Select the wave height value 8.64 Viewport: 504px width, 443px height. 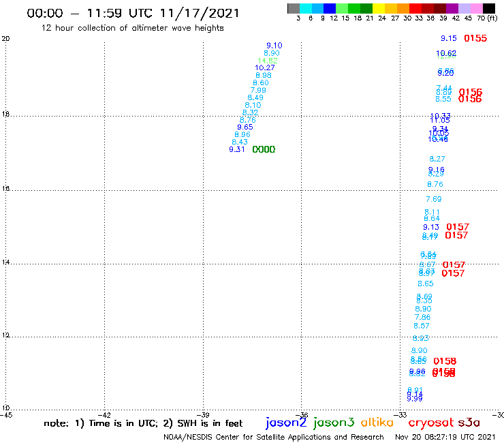(432, 219)
